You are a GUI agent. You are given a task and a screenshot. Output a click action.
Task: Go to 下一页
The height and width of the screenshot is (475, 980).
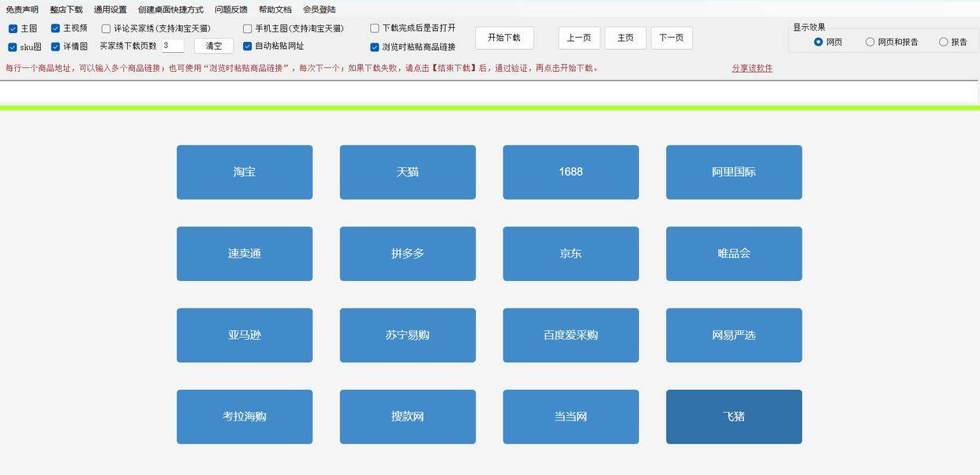point(671,38)
